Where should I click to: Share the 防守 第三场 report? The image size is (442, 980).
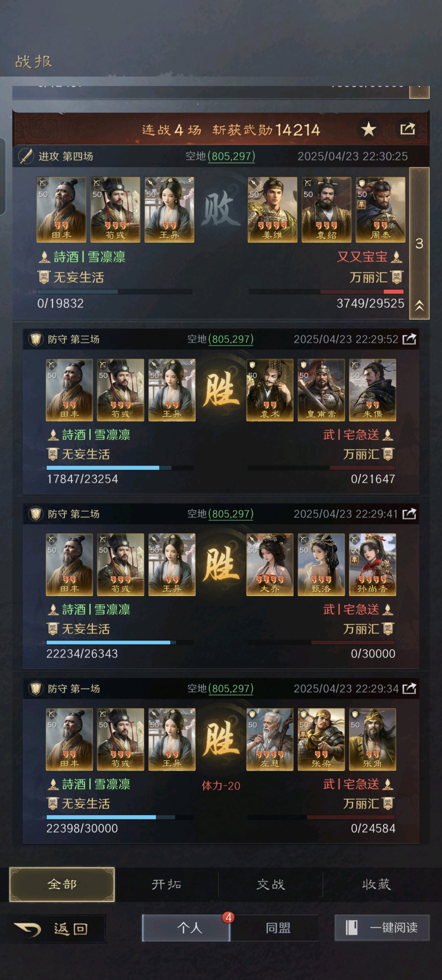409,339
